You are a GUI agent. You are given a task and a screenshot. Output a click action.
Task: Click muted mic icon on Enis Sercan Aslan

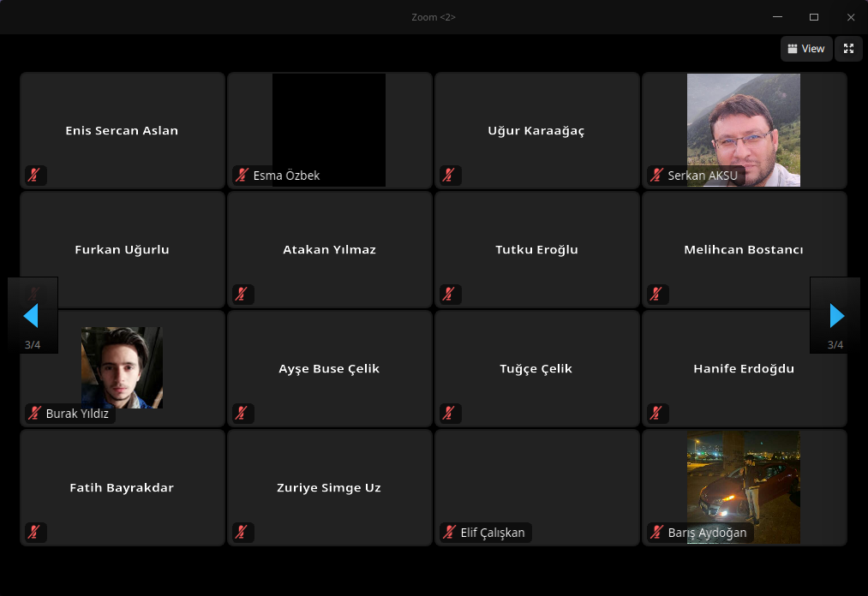(x=34, y=176)
